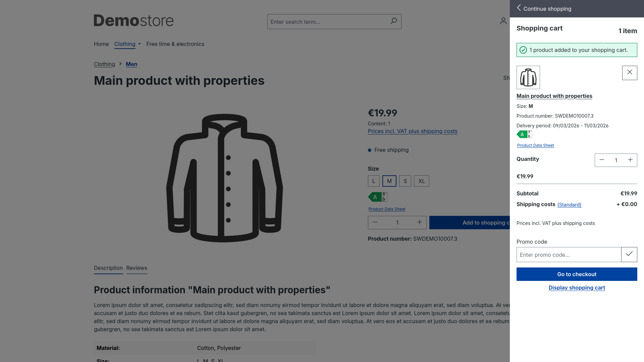Click the cart quantity minus icon
644x362 pixels.
point(602,160)
